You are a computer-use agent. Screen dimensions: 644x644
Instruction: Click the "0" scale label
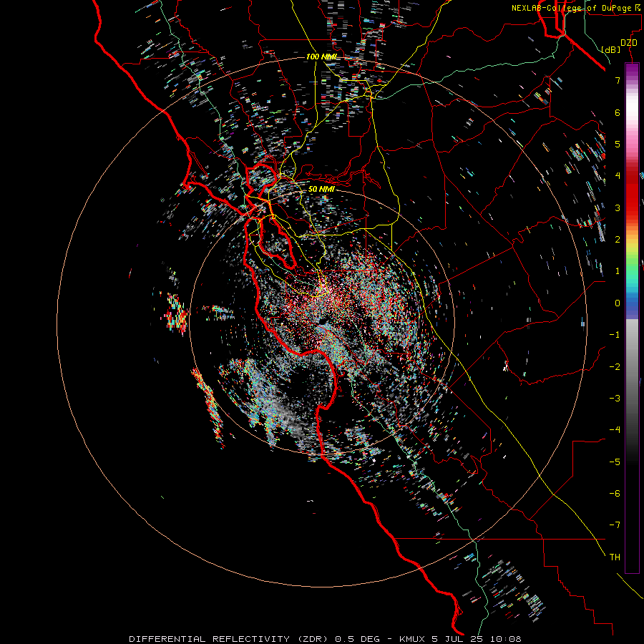point(618,303)
